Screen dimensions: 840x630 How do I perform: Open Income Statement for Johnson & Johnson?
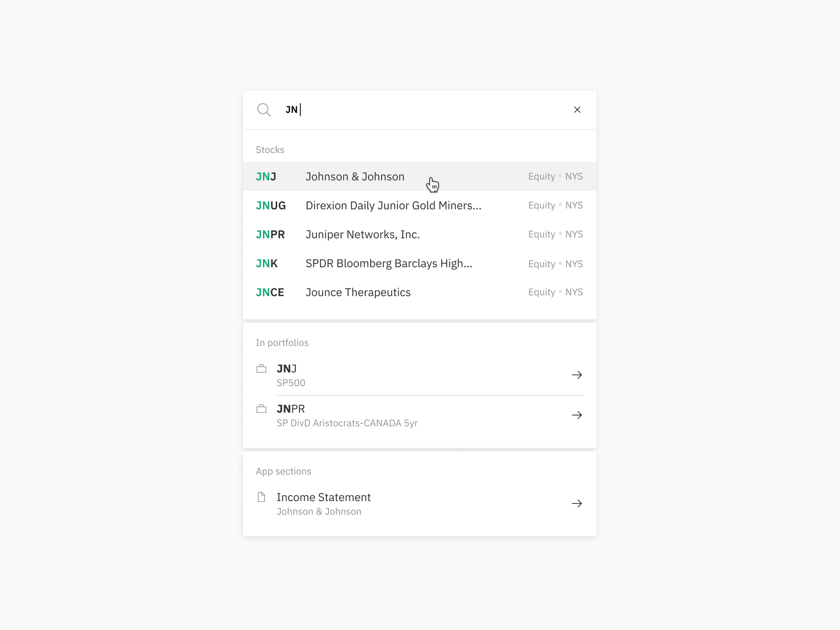coord(420,504)
